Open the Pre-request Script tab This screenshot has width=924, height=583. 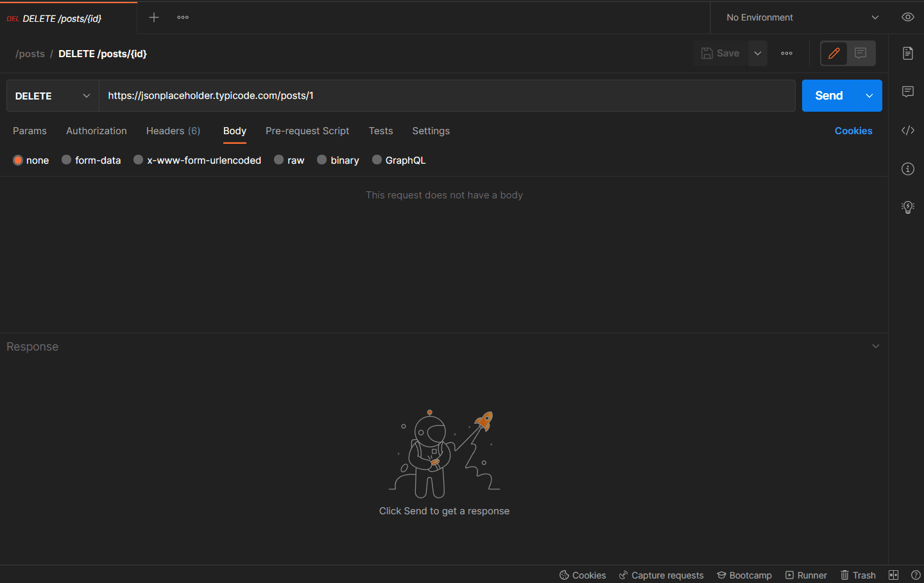(x=307, y=131)
